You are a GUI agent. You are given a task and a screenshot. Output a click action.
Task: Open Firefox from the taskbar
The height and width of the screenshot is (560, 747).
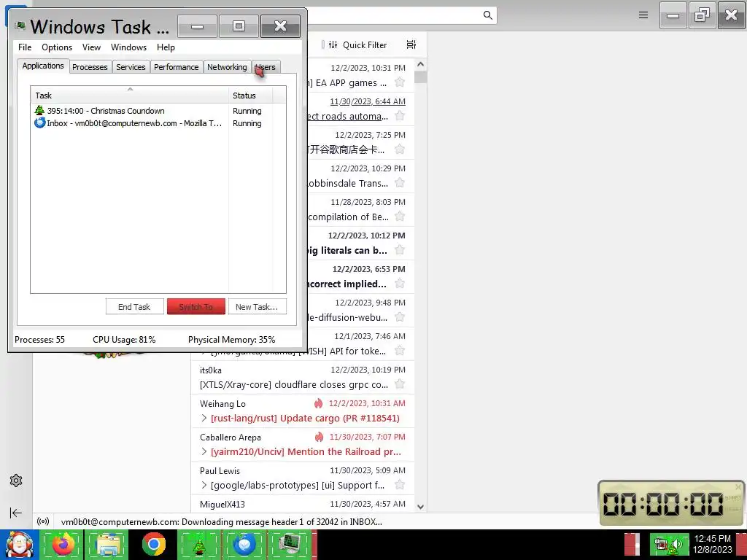63,544
